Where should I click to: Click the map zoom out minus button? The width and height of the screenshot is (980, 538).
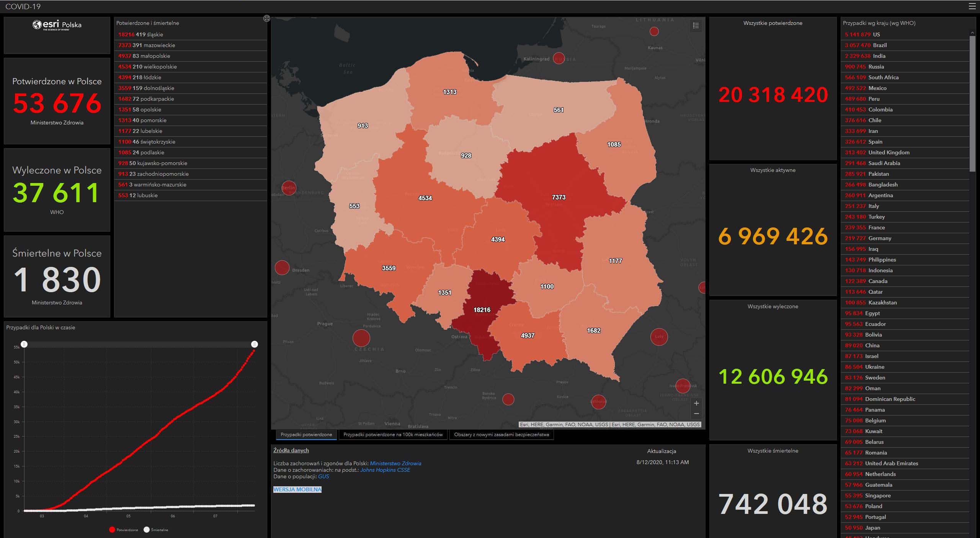(x=696, y=414)
